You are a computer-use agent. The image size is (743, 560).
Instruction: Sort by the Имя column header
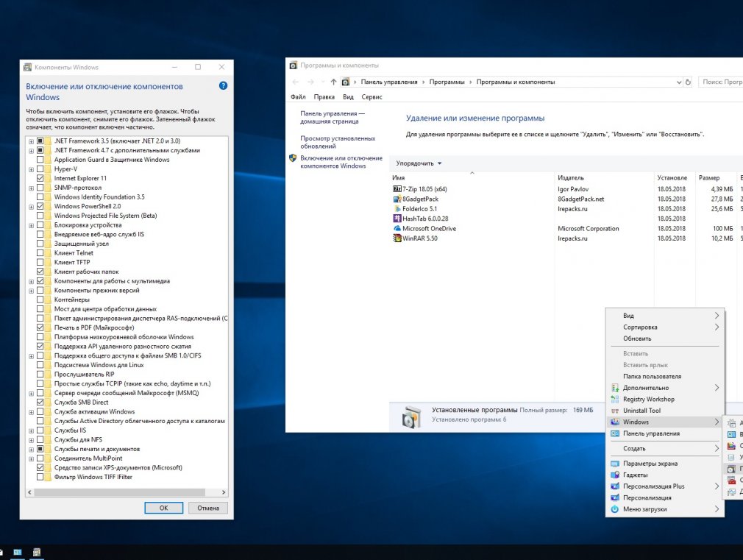coord(472,178)
